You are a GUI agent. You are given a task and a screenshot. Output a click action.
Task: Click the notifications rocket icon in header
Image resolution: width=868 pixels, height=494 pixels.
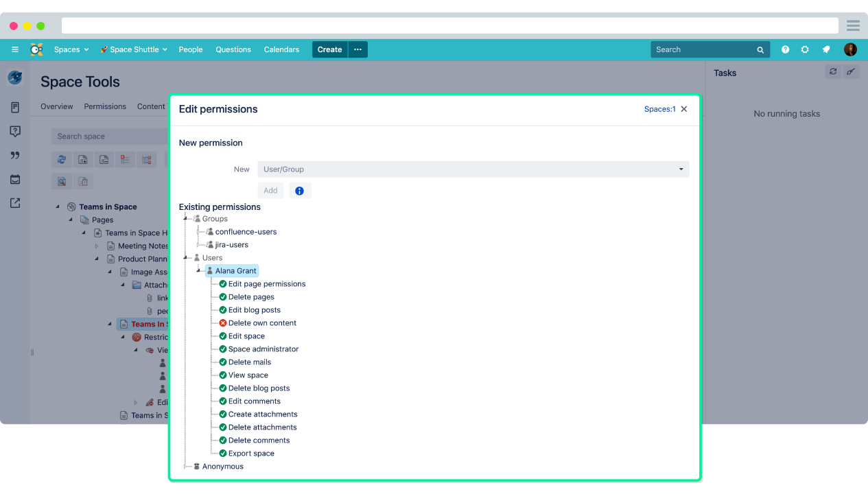point(826,49)
